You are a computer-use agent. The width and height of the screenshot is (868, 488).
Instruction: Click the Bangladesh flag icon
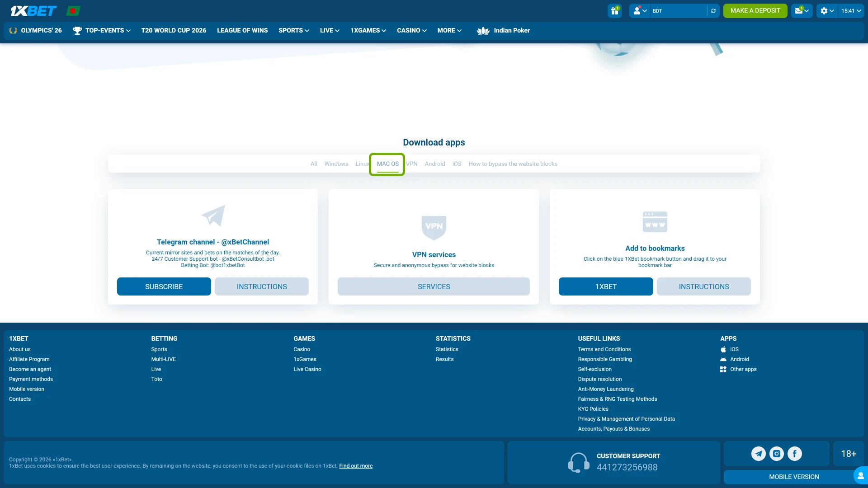coord(73,10)
